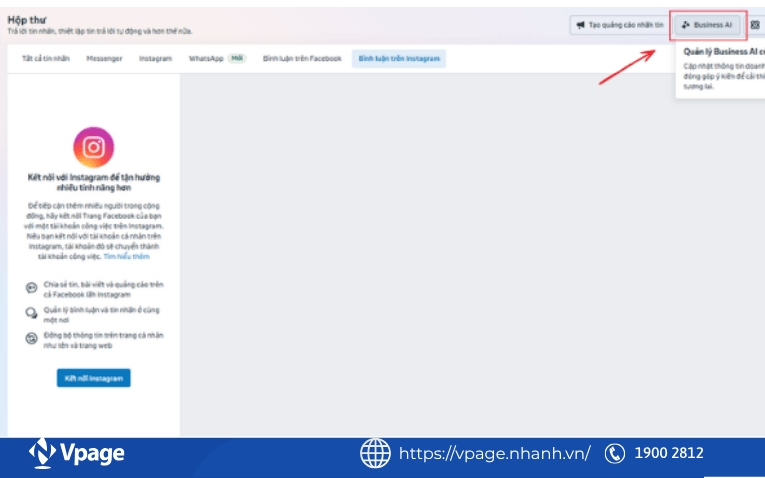This screenshot has width=765, height=478.
Task: Open the Business AI button
Action: [707, 25]
